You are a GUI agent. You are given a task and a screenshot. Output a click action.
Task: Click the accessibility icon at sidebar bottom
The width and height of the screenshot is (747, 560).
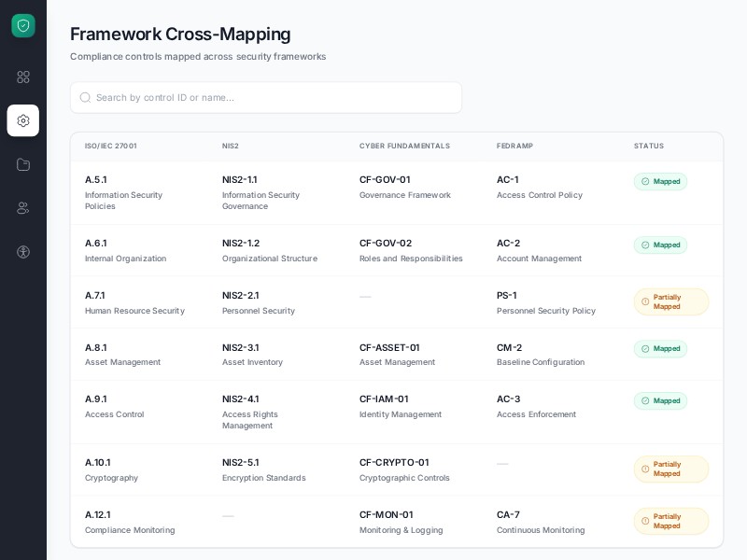click(x=23, y=251)
